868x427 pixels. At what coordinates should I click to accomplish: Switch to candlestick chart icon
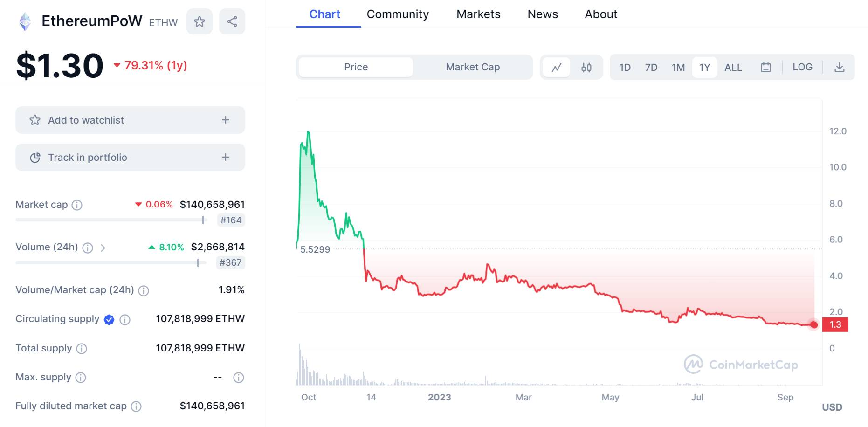(586, 68)
